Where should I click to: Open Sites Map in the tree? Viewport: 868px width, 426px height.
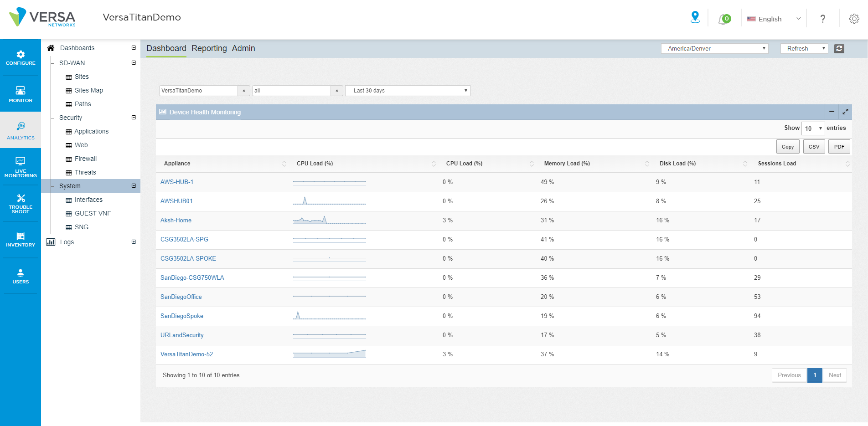pyautogui.click(x=89, y=90)
